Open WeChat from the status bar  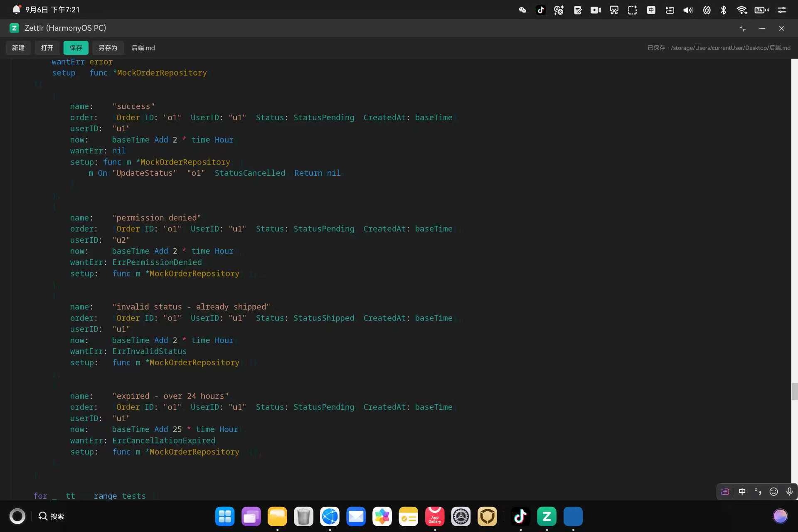(x=522, y=10)
